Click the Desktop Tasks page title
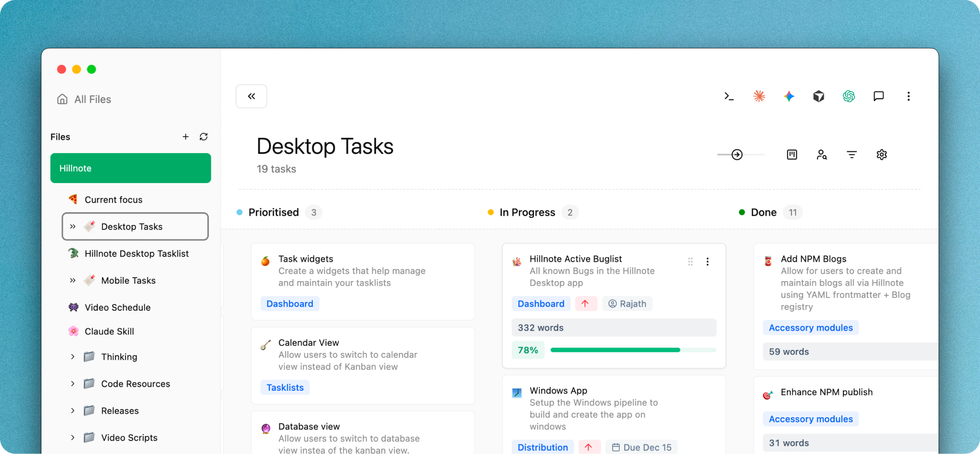 [x=325, y=146]
